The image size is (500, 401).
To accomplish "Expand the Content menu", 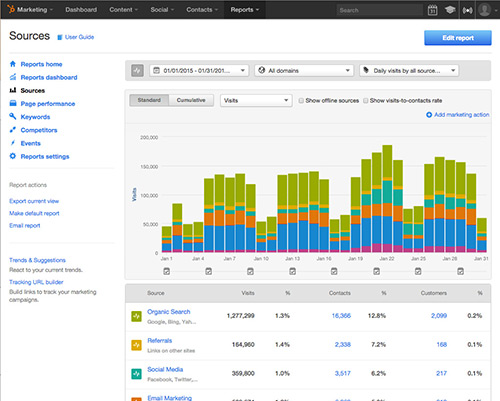I will point(123,10).
